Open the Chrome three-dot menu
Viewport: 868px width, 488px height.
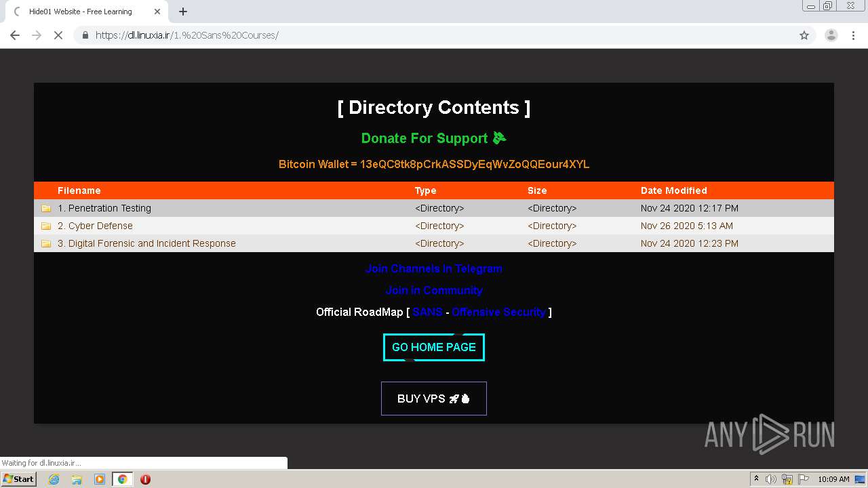[x=854, y=35]
